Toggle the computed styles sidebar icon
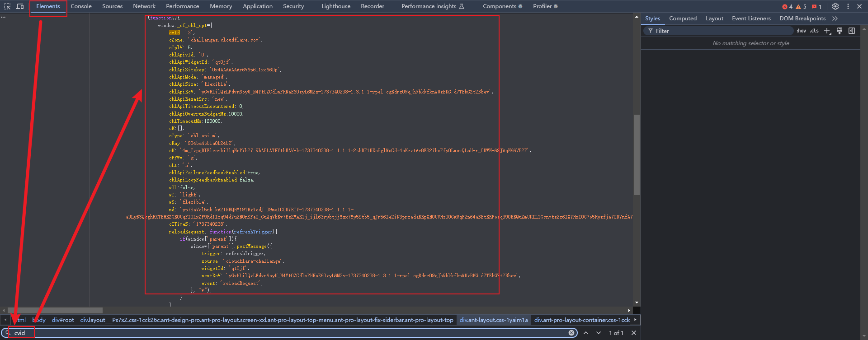868x340 pixels. [852, 31]
